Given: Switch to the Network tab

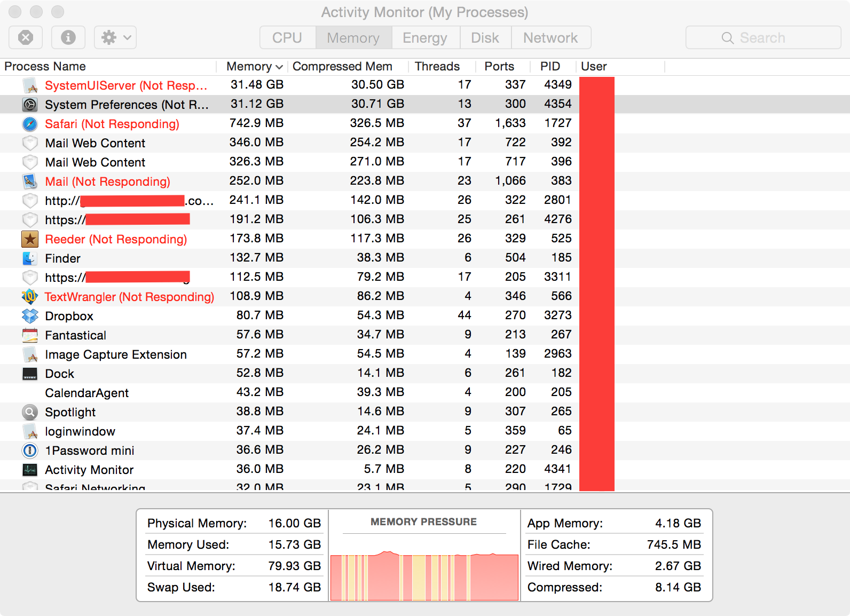Looking at the screenshot, I should [551, 37].
